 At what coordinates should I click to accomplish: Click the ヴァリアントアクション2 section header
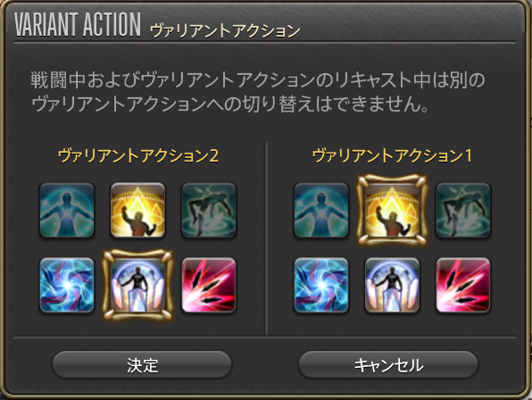(138, 156)
